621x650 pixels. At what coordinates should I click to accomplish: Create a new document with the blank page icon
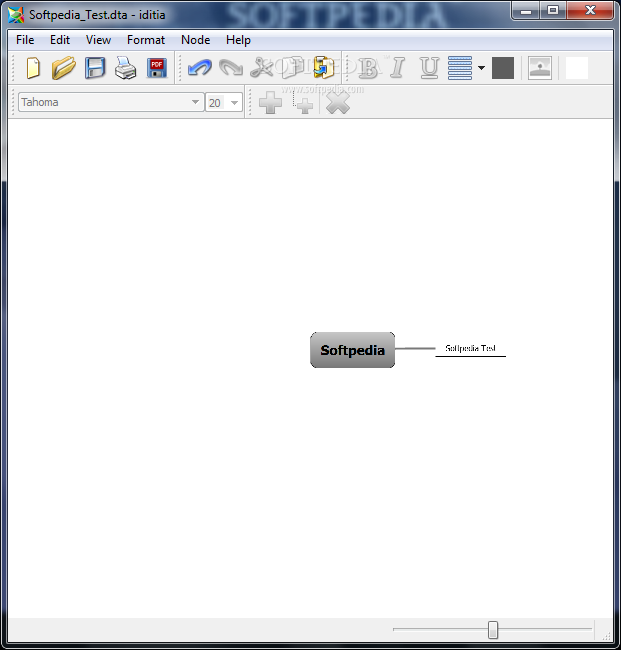pyautogui.click(x=33, y=68)
